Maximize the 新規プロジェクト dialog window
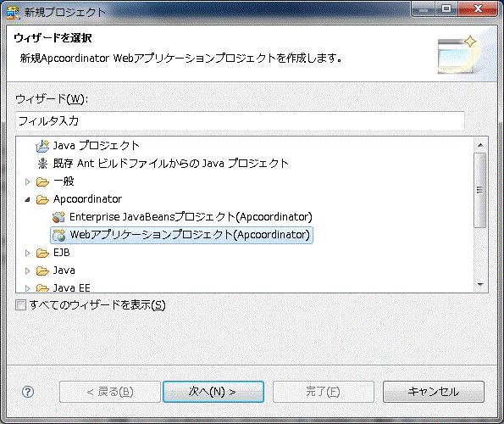 (x=446, y=8)
